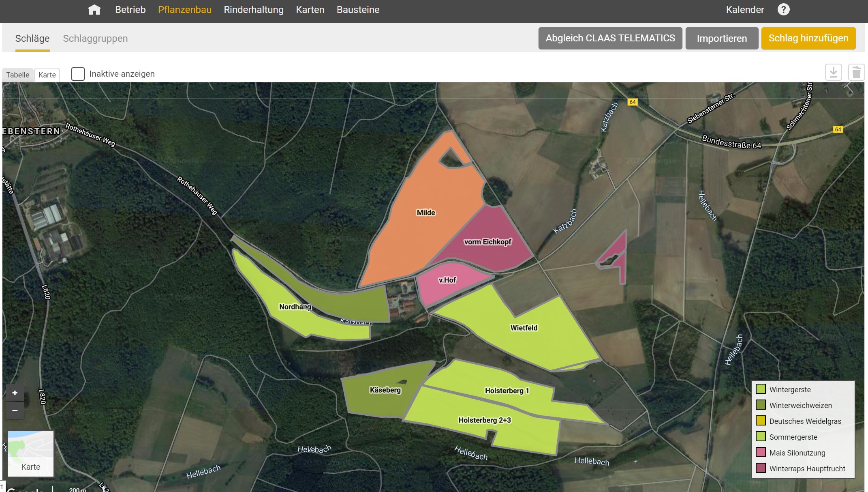Go to the home page icon
The width and height of the screenshot is (868, 492).
(94, 10)
